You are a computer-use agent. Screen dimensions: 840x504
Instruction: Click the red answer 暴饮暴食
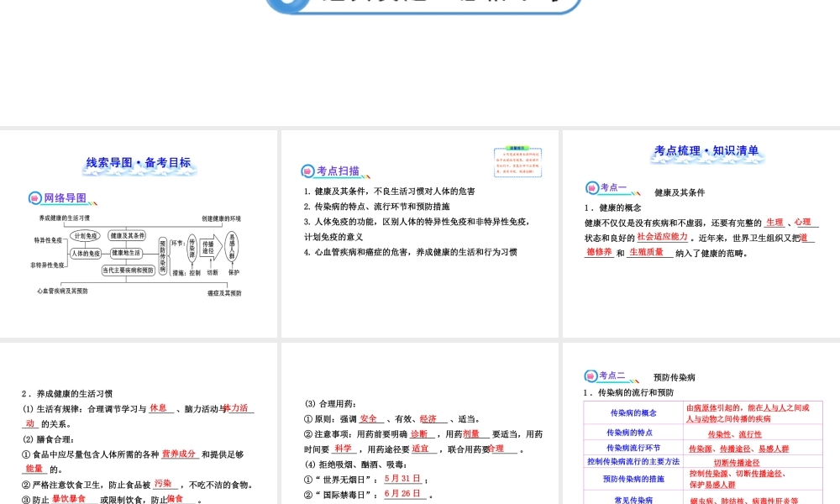point(69,499)
